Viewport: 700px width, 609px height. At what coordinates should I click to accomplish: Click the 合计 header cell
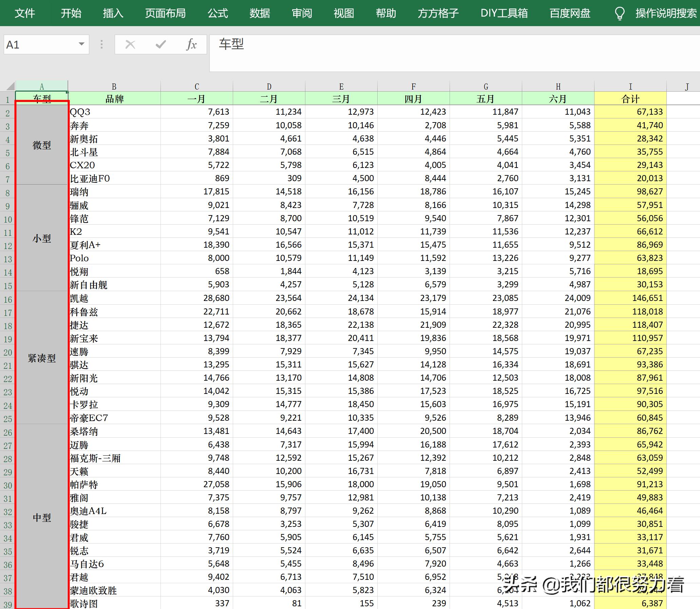pos(630,98)
